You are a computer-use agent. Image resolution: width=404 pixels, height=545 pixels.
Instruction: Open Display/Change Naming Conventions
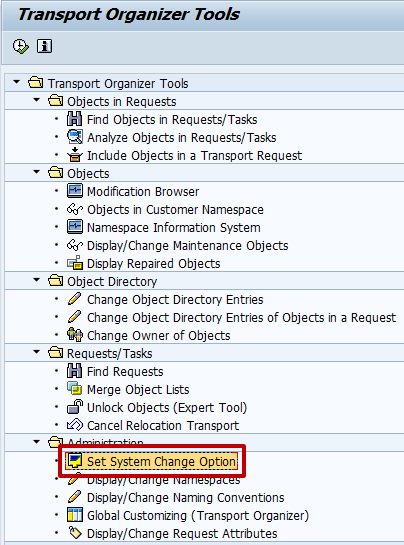click(x=185, y=498)
